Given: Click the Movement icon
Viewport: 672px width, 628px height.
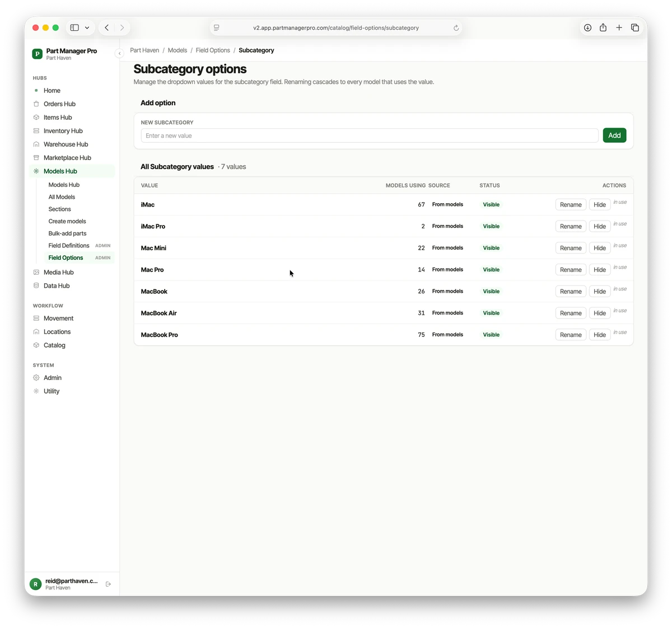Looking at the screenshot, I should click(36, 318).
